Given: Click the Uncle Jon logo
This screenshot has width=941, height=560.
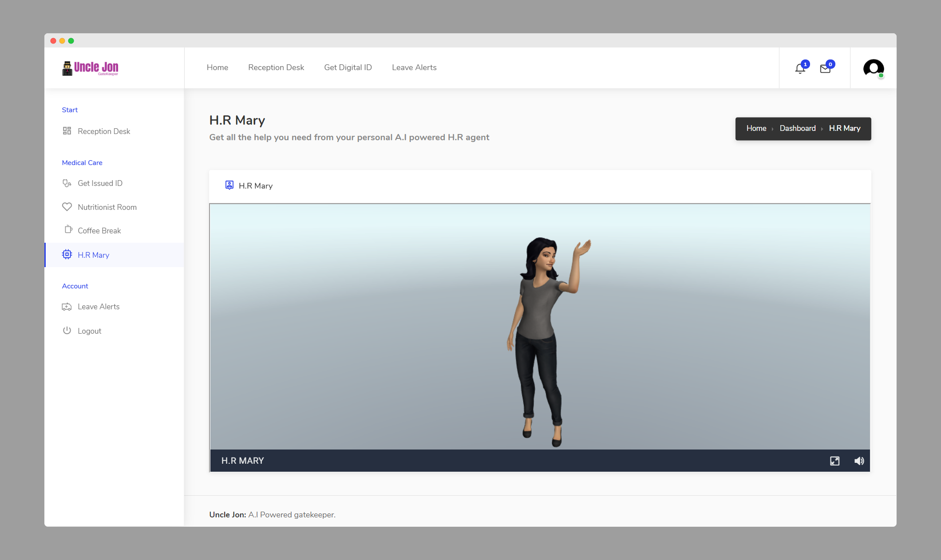Looking at the screenshot, I should coord(91,68).
